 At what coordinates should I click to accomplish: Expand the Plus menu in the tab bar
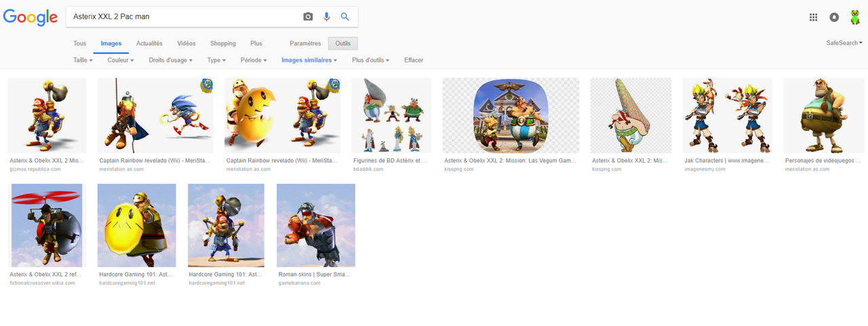(256, 43)
